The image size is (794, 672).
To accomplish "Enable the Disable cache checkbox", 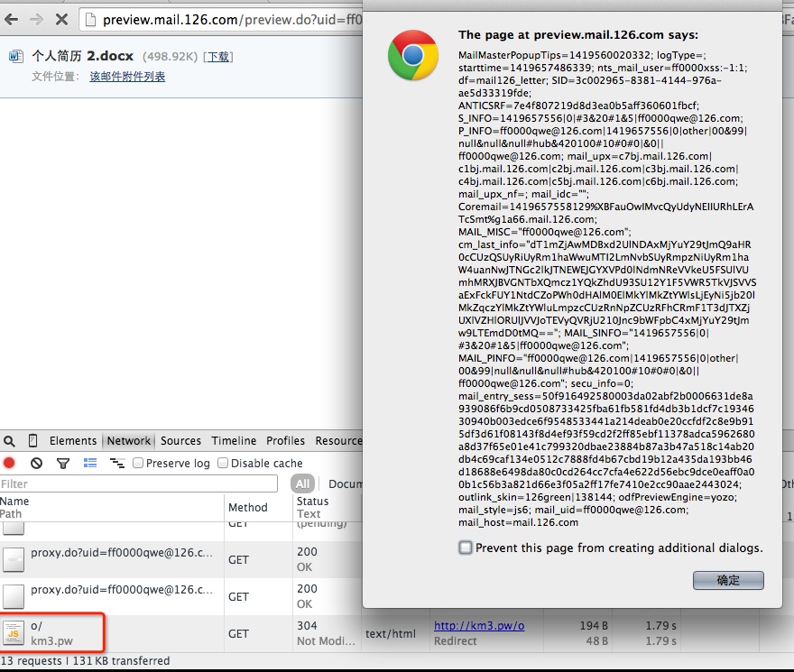I will (223, 463).
